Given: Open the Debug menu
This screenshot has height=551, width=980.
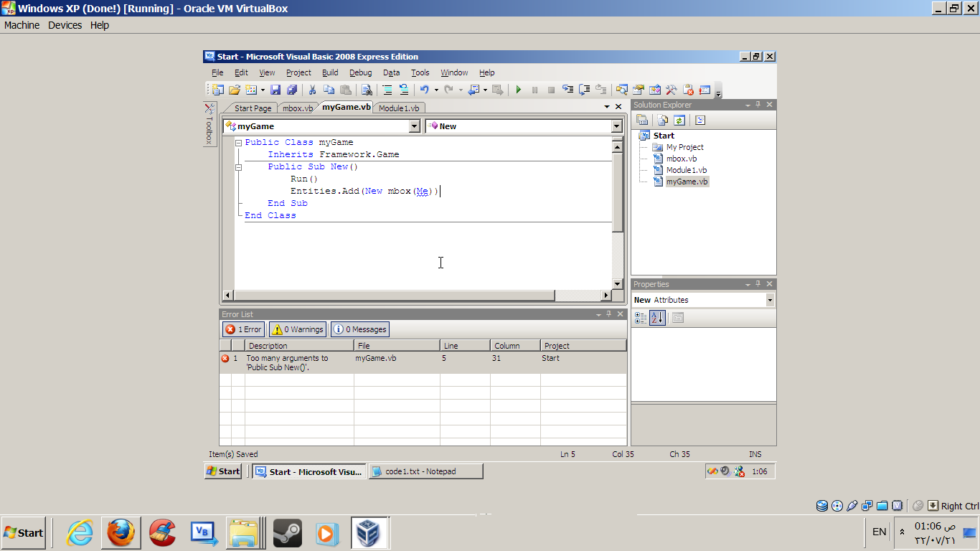Looking at the screenshot, I should (x=360, y=72).
